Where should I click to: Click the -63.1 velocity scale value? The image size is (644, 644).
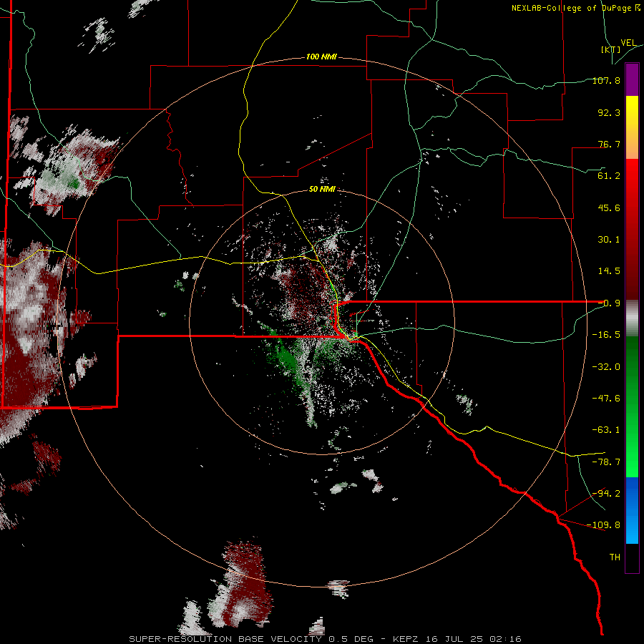[606, 430]
